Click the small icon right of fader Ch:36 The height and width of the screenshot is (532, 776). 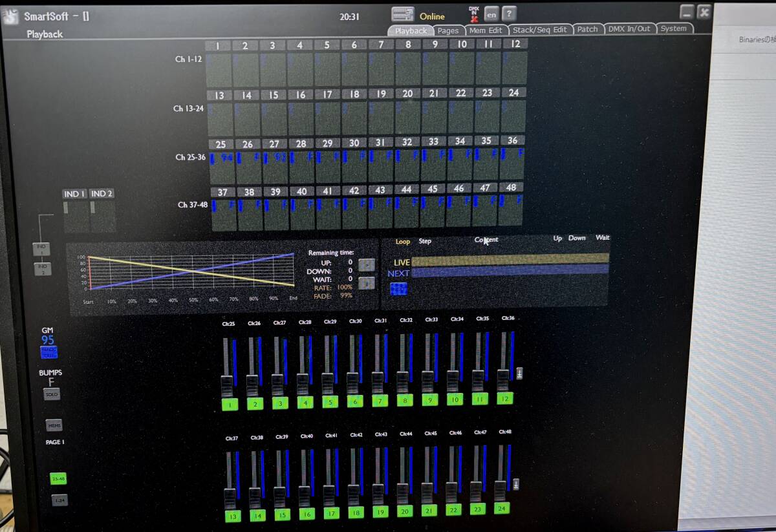[x=519, y=374]
